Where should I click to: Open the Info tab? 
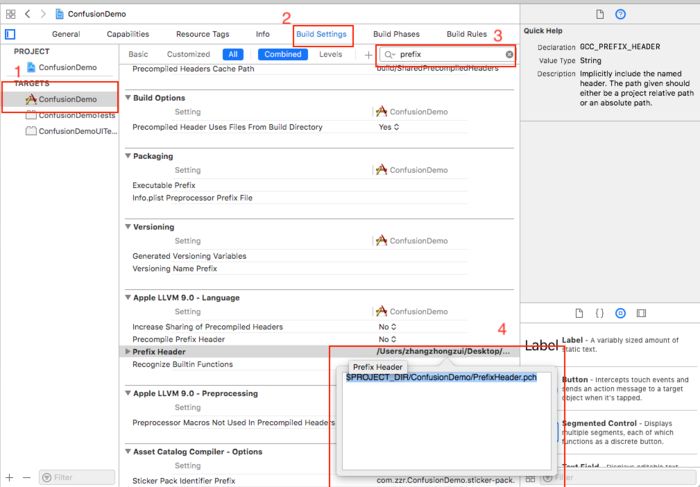coord(262,34)
